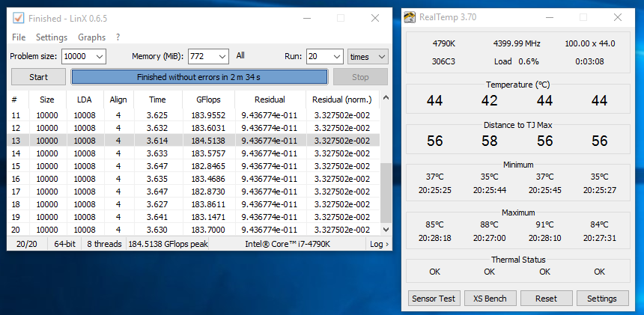The image size is (644, 315).
Task: Click the 20:28:18 maximum timestamp
Action: click(435, 238)
